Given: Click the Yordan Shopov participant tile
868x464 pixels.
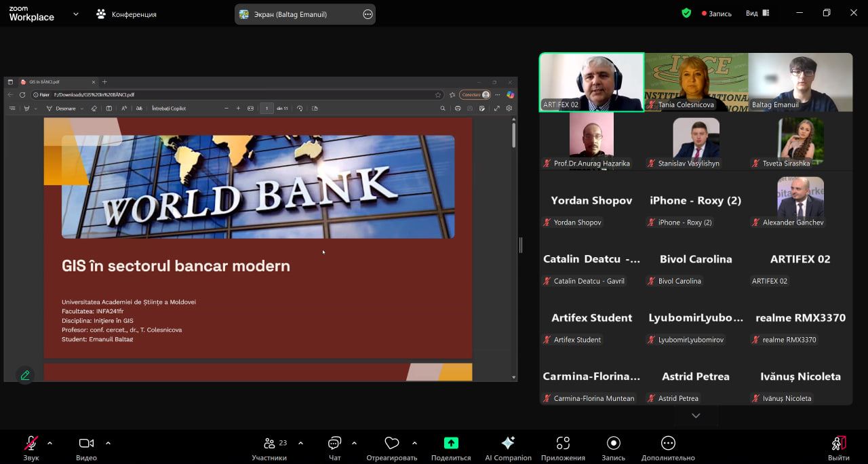Looking at the screenshot, I should point(591,200).
